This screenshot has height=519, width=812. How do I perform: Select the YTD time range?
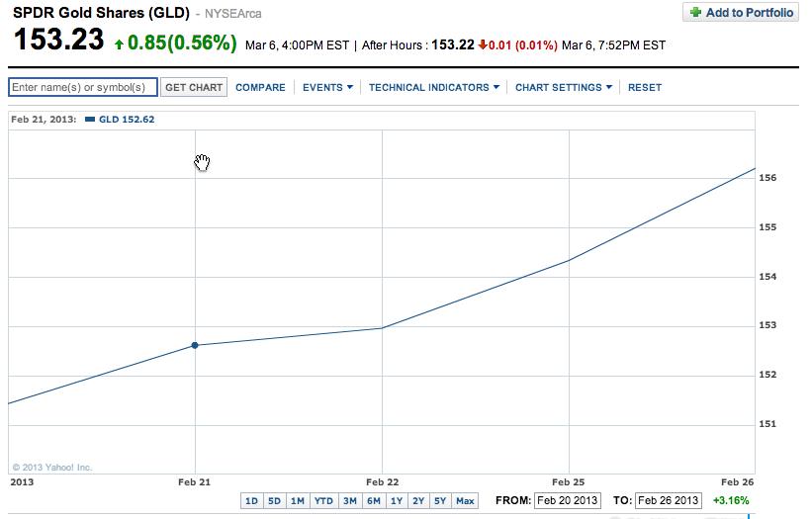tap(323, 501)
